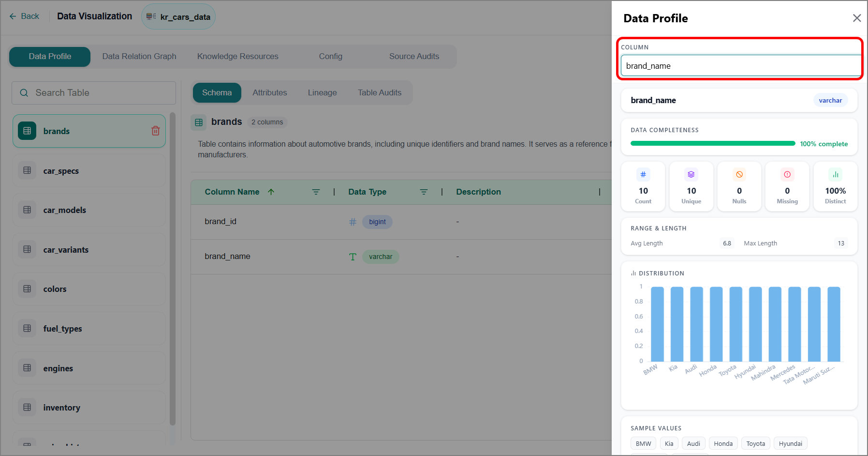Click the fuel_types table icon
The image size is (868, 456).
(27, 328)
